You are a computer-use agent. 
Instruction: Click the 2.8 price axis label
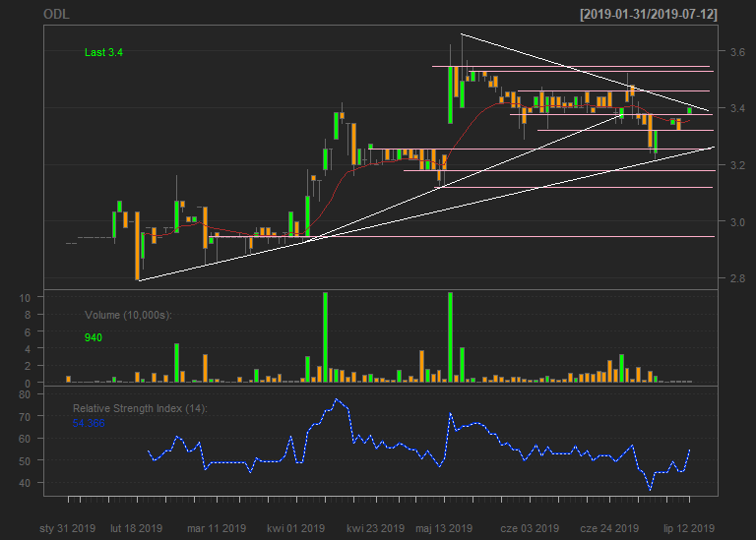coord(737,278)
